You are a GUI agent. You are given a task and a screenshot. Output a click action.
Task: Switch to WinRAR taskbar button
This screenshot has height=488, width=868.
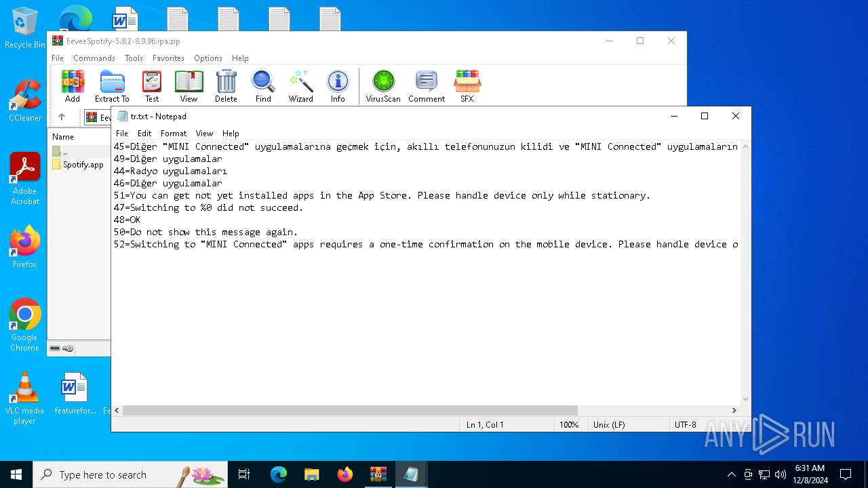(378, 474)
